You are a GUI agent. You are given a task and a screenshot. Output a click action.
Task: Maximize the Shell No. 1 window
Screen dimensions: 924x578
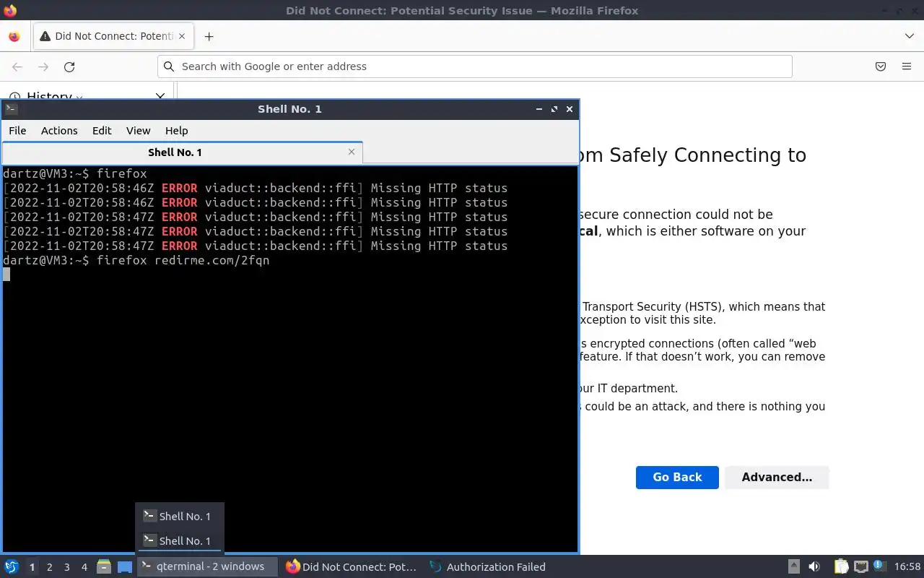pos(554,109)
